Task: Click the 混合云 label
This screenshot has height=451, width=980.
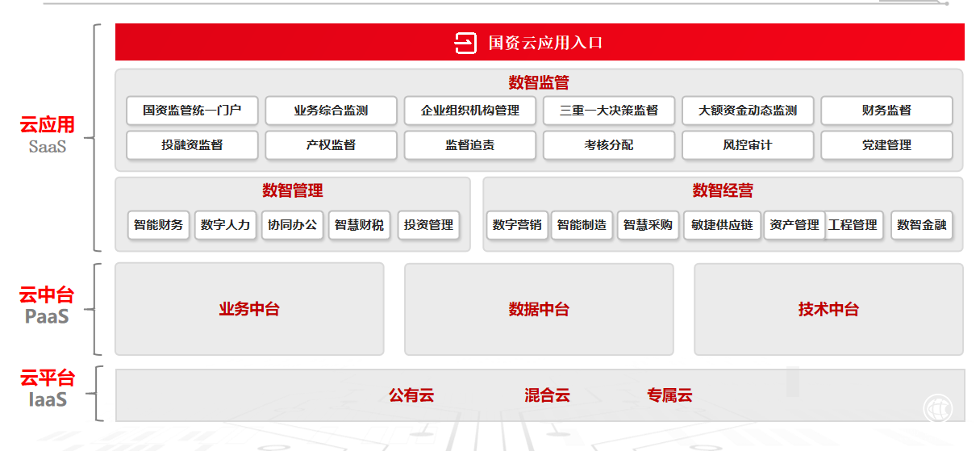Action: tap(547, 395)
